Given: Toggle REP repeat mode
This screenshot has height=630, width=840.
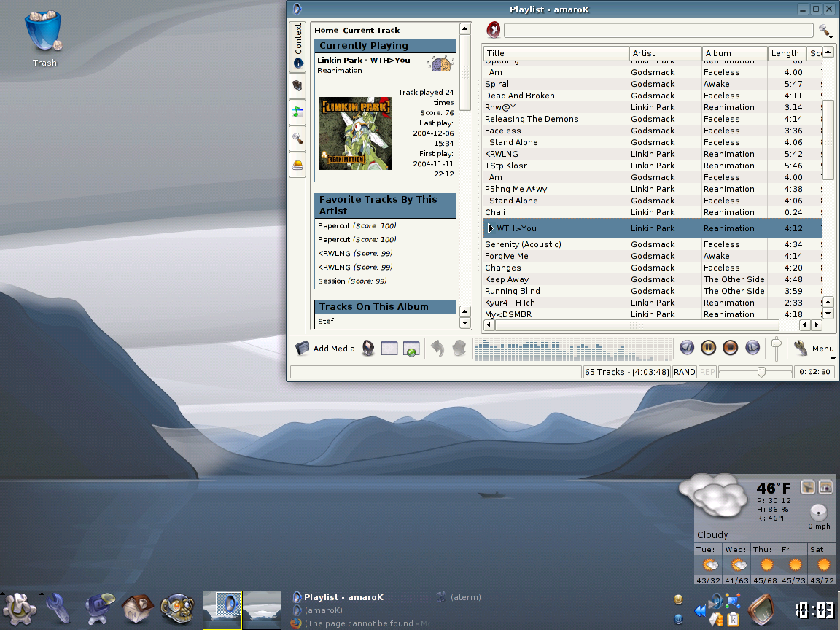Looking at the screenshot, I should coord(707,372).
